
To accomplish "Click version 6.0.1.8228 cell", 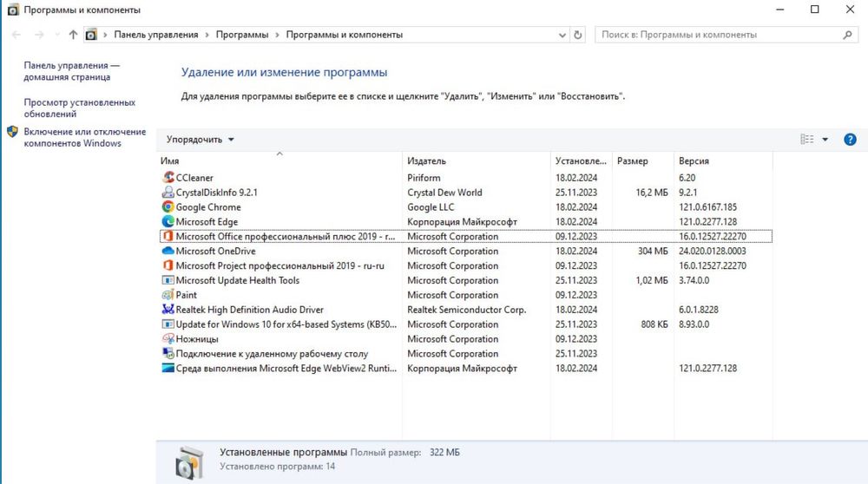I will coord(699,310).
